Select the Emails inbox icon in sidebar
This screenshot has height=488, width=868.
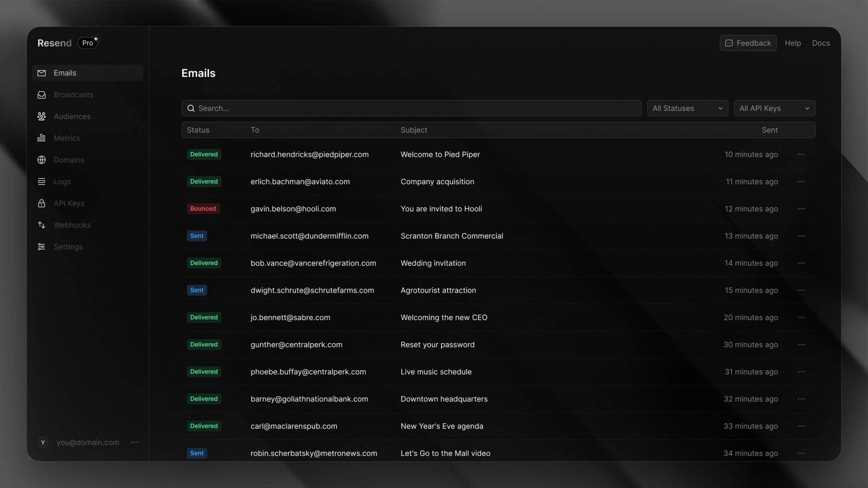[x=41, y=73]
